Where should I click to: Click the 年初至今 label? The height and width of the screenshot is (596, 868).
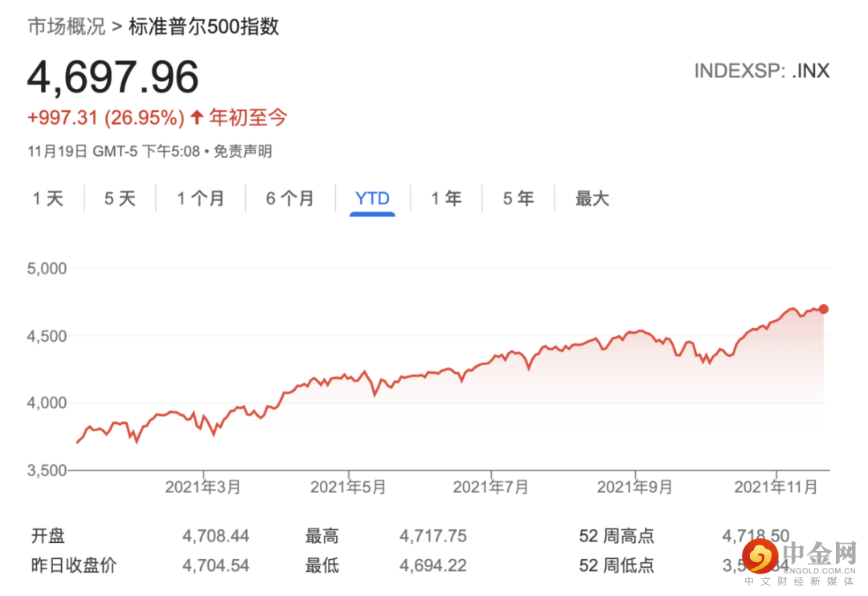point(248,117)
